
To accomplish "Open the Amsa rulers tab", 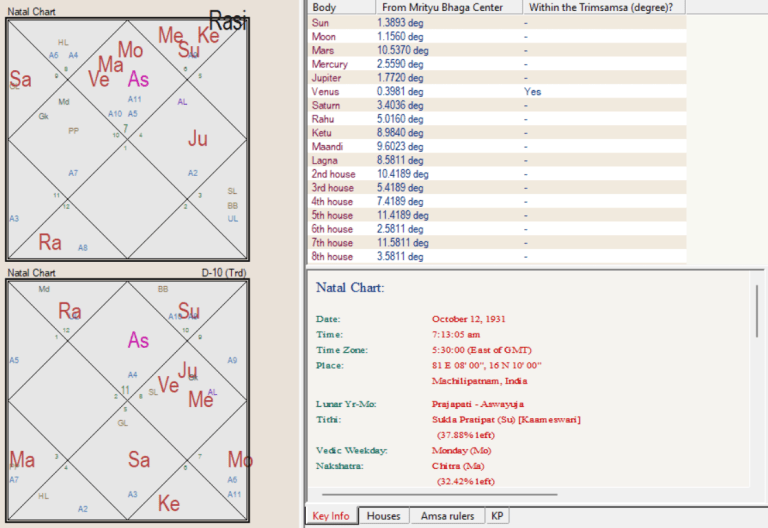I will [446, 516].
